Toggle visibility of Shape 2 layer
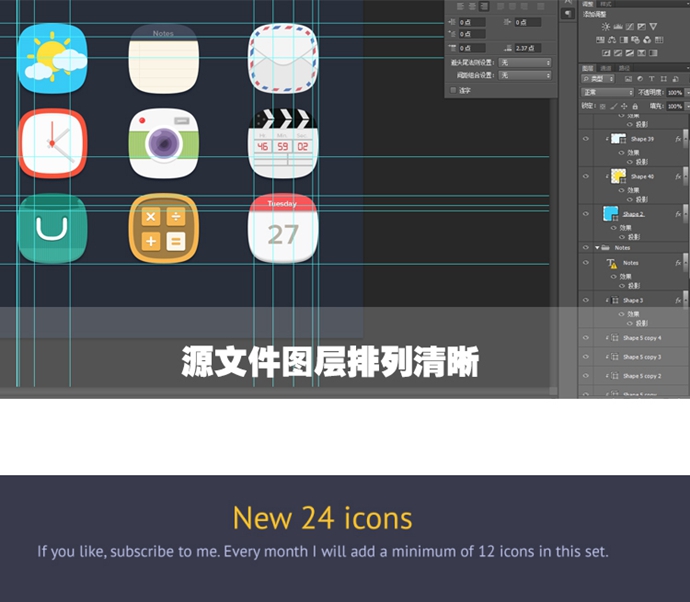This screenshot has width=690, height=602. (x=586, y=214)
